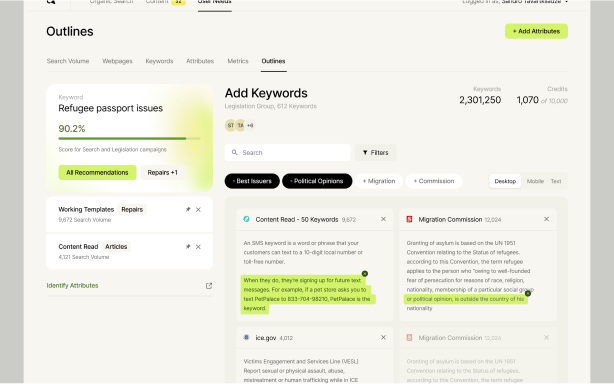Click the 1,070 Credits value
The height and width of the screenshot is (384, 614).
[x=527, y=100]
